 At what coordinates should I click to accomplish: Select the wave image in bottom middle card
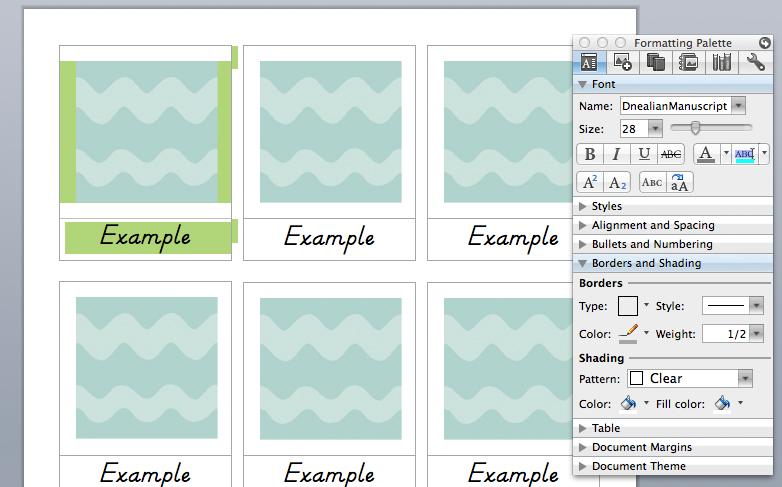331,369
